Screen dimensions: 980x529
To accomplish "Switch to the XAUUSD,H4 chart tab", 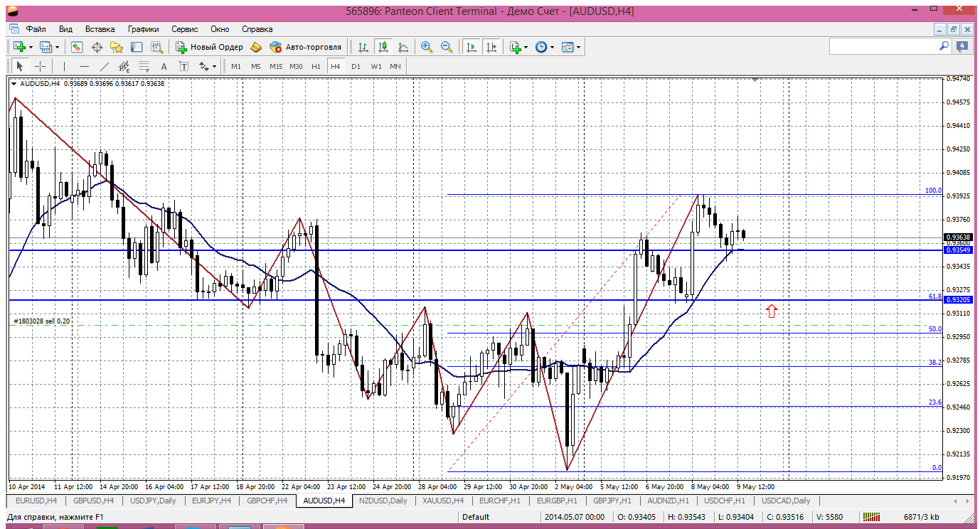I will pyautogui.click(x=442, y=501).
